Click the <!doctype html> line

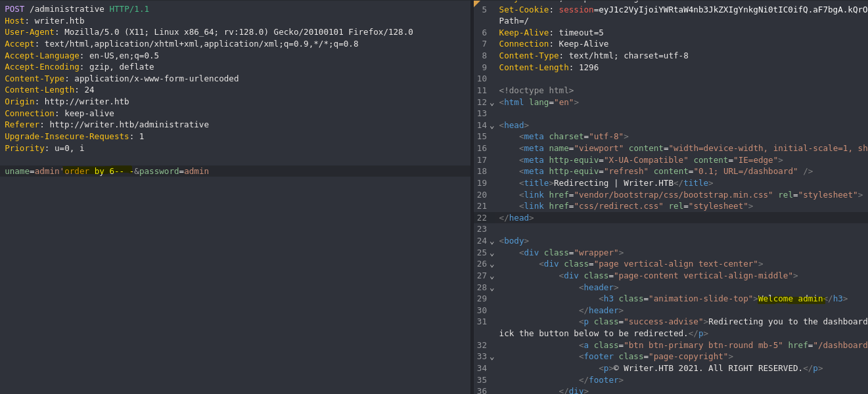click(536, 91)
